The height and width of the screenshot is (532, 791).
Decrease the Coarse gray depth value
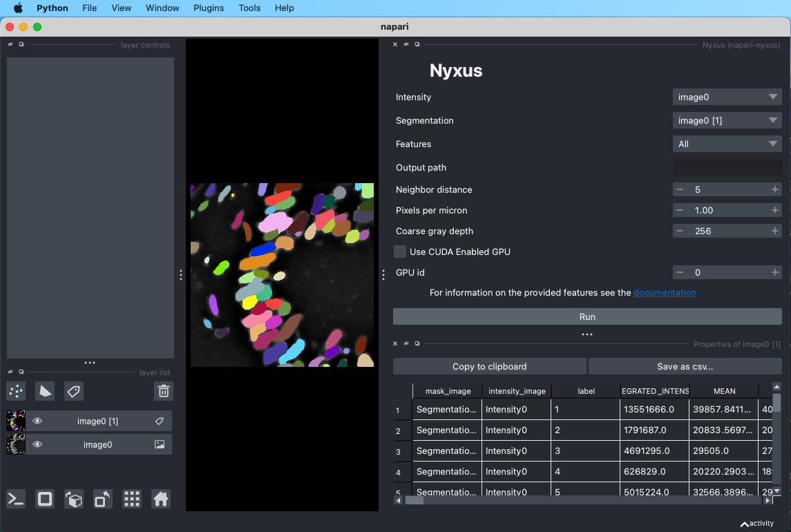(x=680, y=231)
